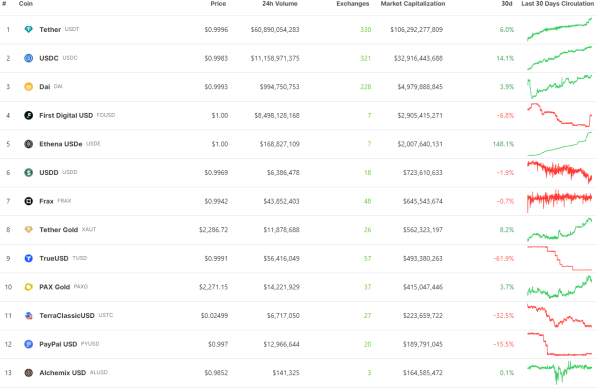This screenshot has height=388, width=600.
Task: Click the PayPal USD logo icon
Action: coord(28,344)
